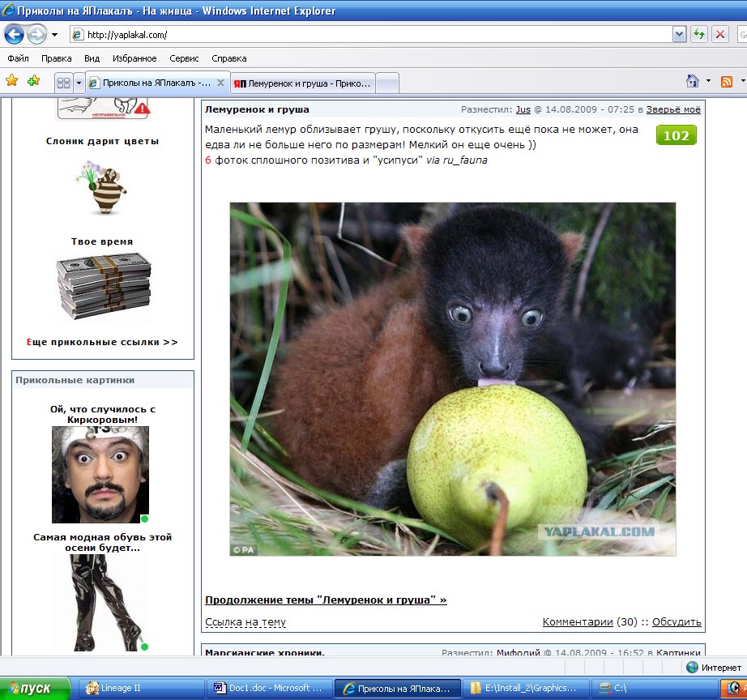The width and height of the screenshot is (747, 700).
Task: Click the Home page icon
Action: point(693,81)
